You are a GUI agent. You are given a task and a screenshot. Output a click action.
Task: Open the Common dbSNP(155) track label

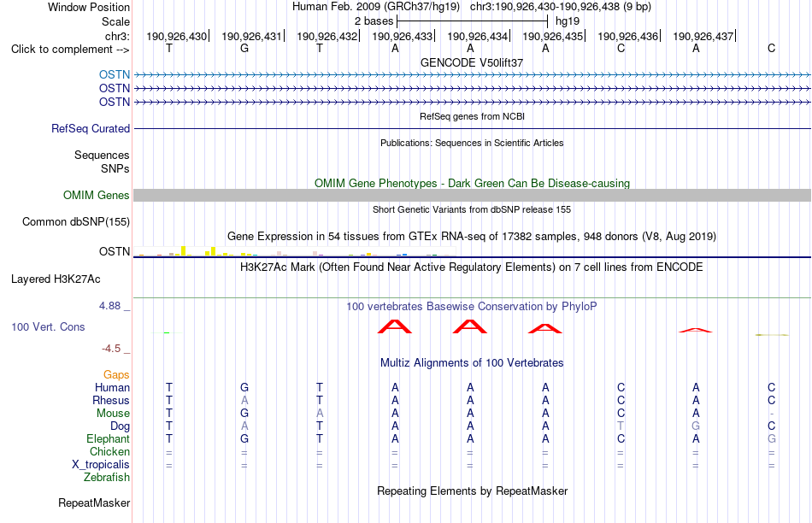tap(76, 221)
